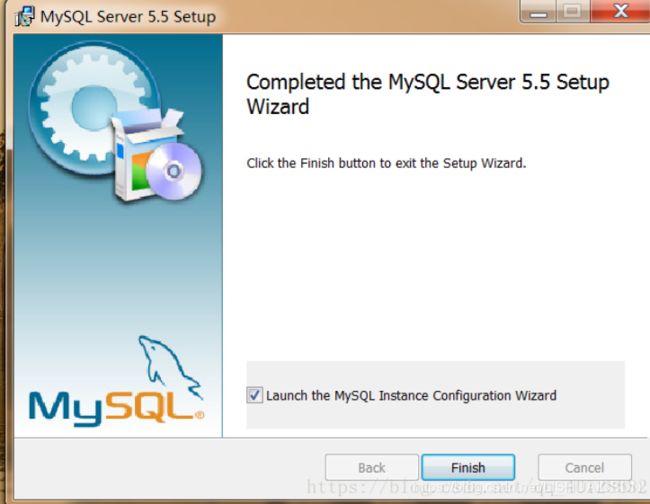Click the 'Completed the MySQL Server 5.5 Setup Wizard' heading
650x504 pixels.
click(428, 94)
